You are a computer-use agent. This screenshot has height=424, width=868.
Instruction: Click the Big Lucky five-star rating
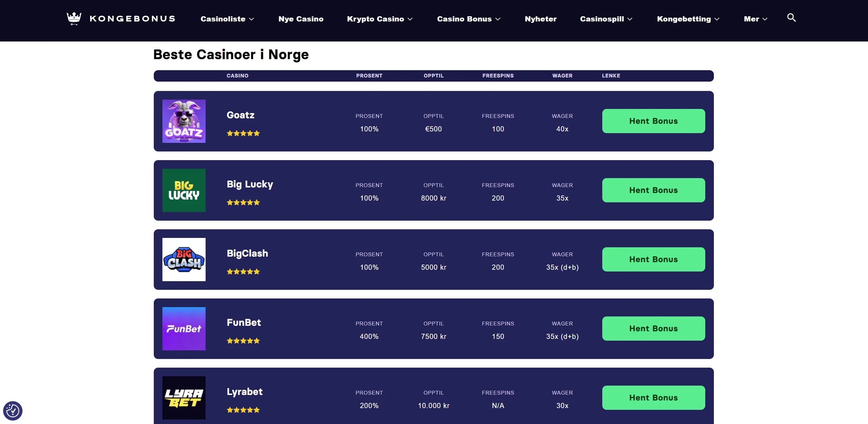[x=243, y=203]
